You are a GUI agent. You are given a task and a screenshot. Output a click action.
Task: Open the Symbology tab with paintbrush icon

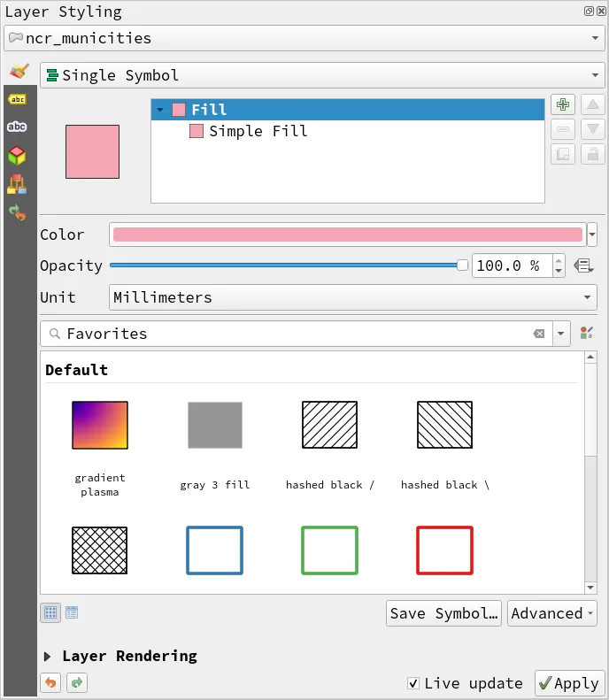pyautogui.click(x=19, y=72)
